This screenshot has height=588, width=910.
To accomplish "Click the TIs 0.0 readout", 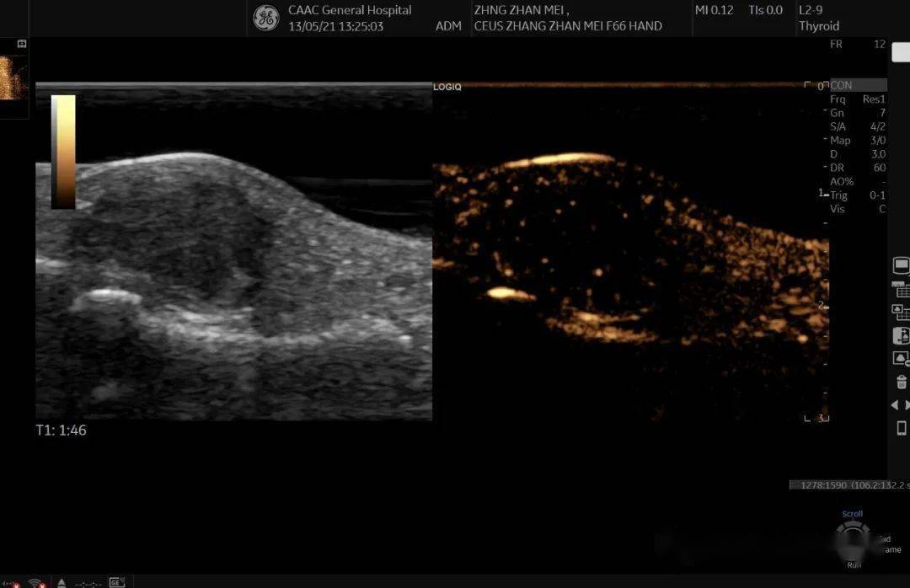I will point(765,10).
